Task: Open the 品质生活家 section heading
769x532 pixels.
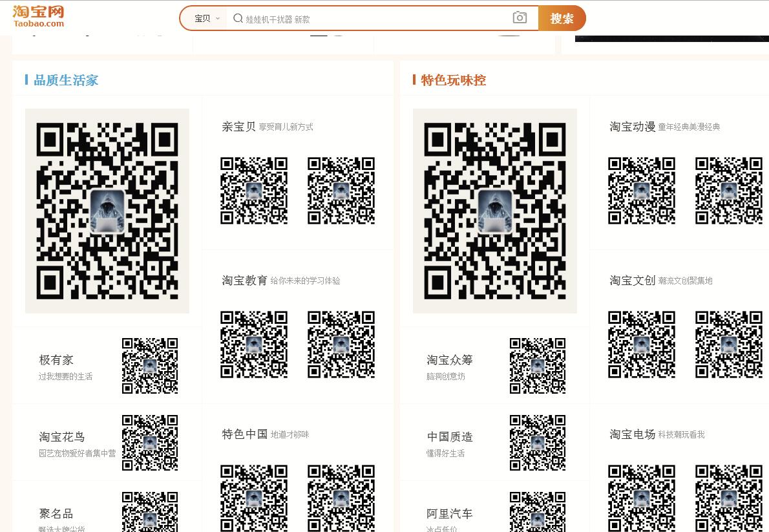Action: tap(66, 80)
